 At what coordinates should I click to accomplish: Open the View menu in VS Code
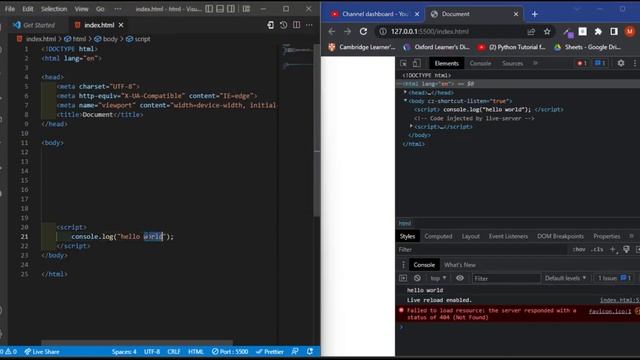(81, 9)
